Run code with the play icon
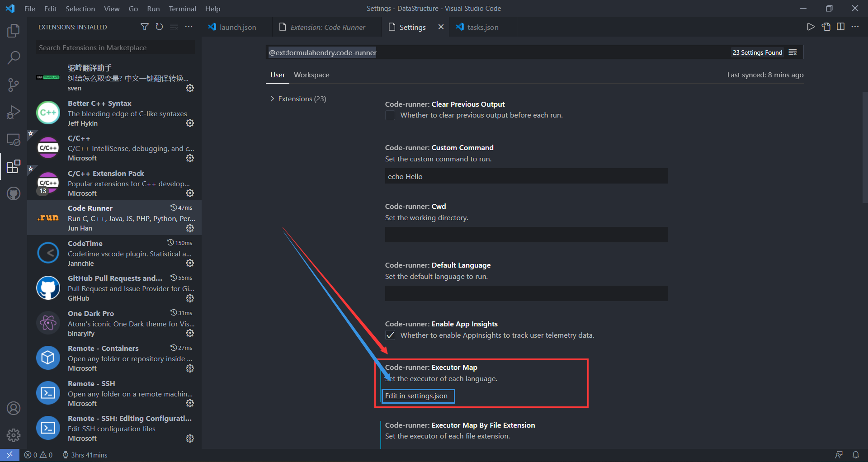Viewport: 868px width, 462px height. coord(811,27)
